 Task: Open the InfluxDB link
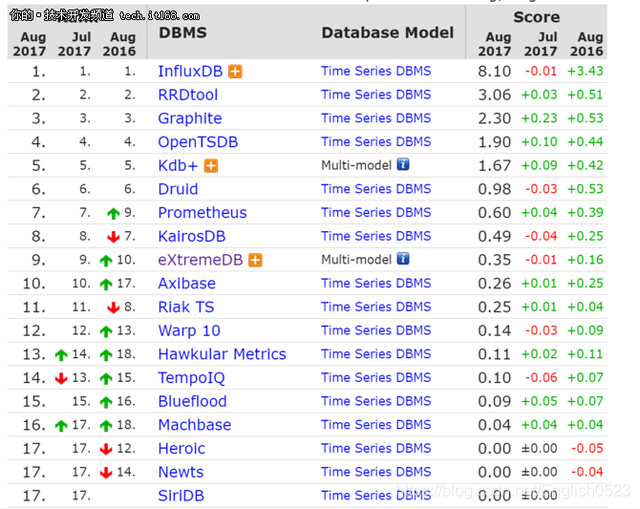(x=190, y=71)
